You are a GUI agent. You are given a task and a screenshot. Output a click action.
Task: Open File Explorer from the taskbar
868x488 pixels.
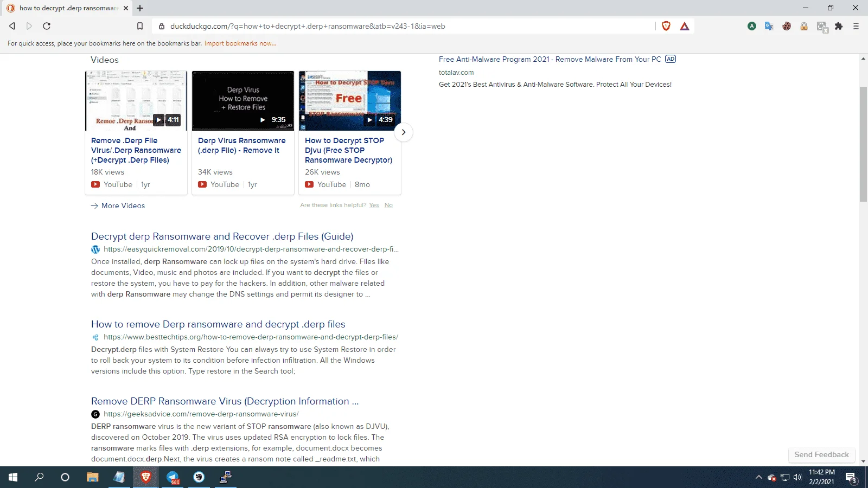coord(93,477)
